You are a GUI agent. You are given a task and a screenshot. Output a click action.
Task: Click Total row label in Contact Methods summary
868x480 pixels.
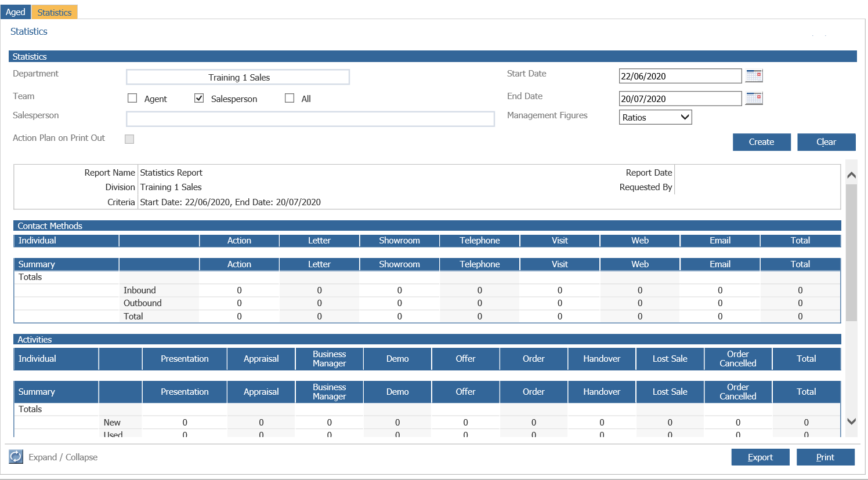133,317
